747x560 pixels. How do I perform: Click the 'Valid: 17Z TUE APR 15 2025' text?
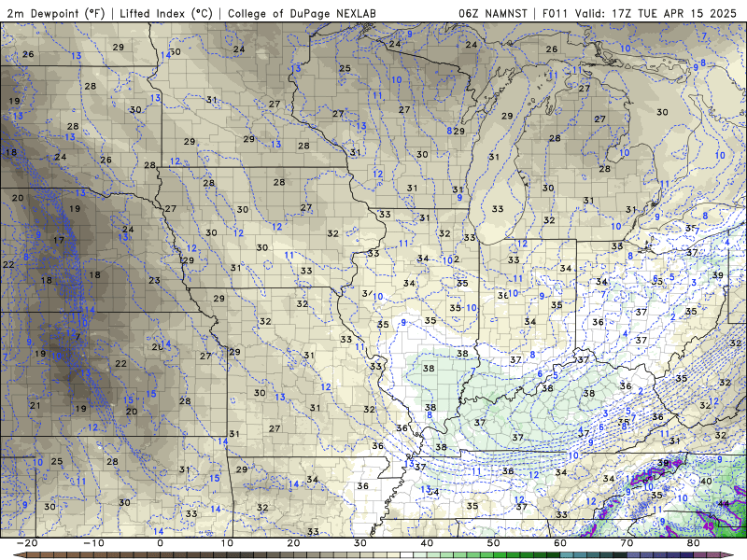[655, 13]
